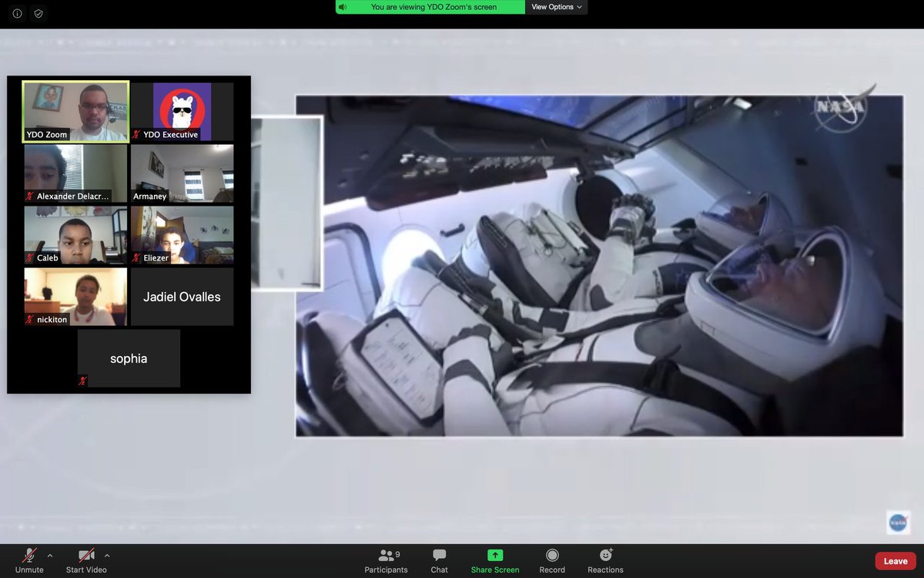This screenshot has height=578, width=924.
Task: Click the NASA logo badge below the video
Action: (x=898, y=522)
